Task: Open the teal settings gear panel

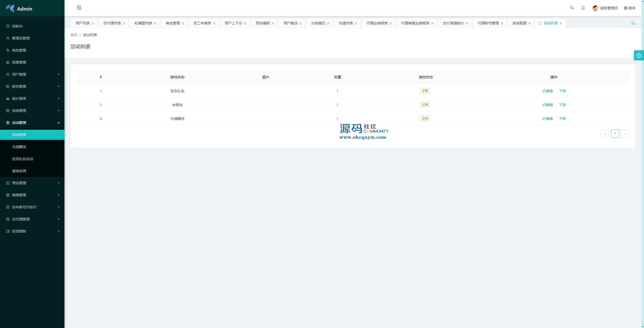Action: [x=639, y=56]
